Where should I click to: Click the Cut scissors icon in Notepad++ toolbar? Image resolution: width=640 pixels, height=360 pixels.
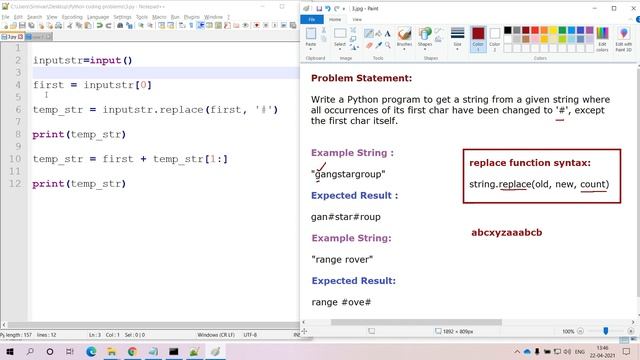point(70,25)
